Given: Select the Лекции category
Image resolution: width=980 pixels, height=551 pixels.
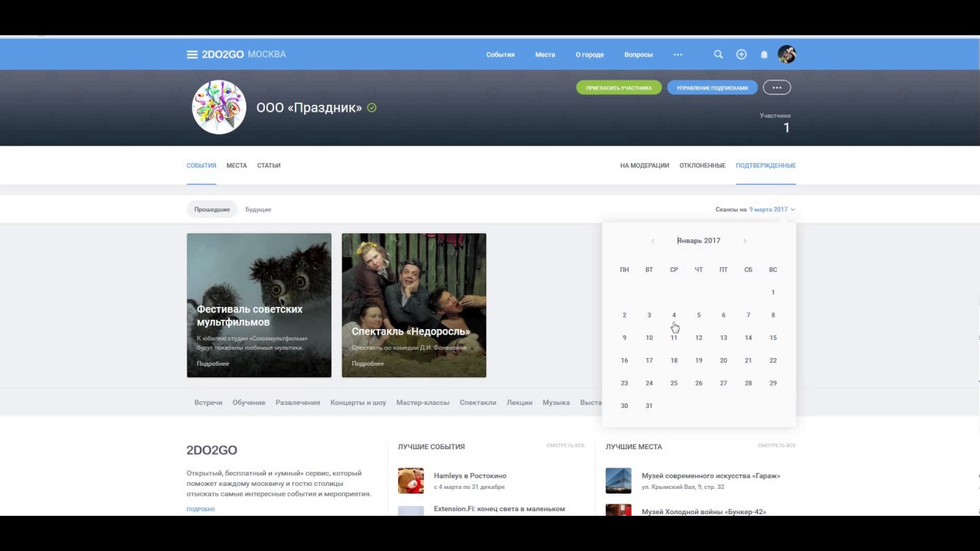Looking at the screenshot, I should (519, 403).
